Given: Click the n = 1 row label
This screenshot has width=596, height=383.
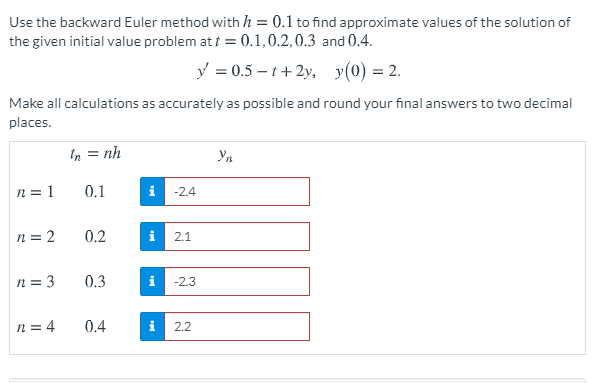Looking at the screenshot, I should click(36, 191).
